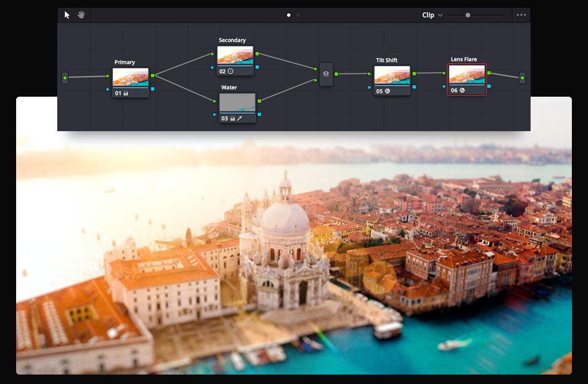This screenshot has width=588, height=384.
Task: Click the green RGB output of Primary node
Action: coord(152,76)
